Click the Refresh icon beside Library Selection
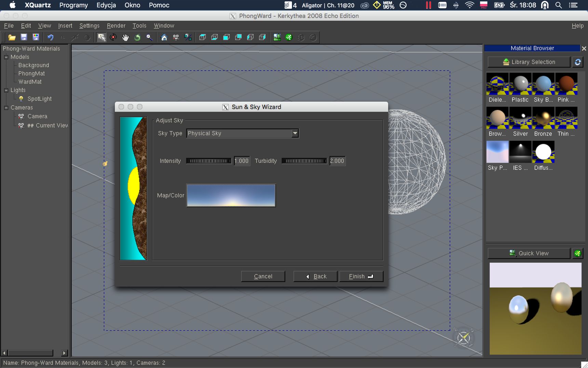Image resolution: width=588 pixels, height=368 pixels. pyautogui.click(x=578, y=62)
